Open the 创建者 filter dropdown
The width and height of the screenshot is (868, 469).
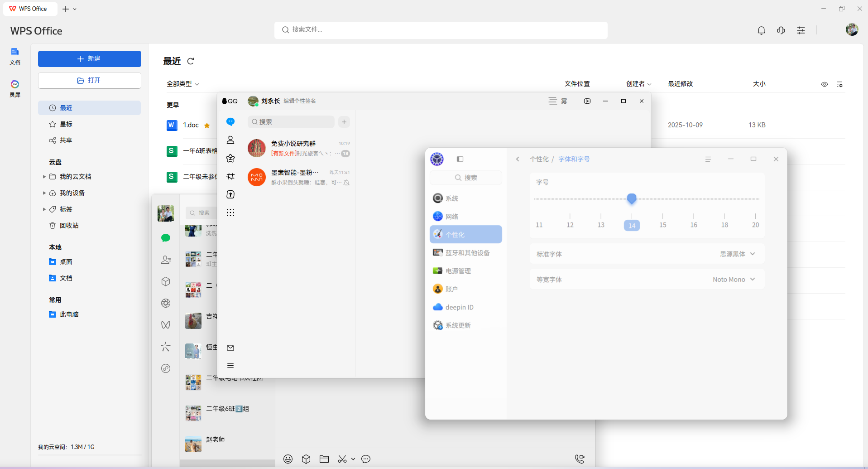point(639,84)
